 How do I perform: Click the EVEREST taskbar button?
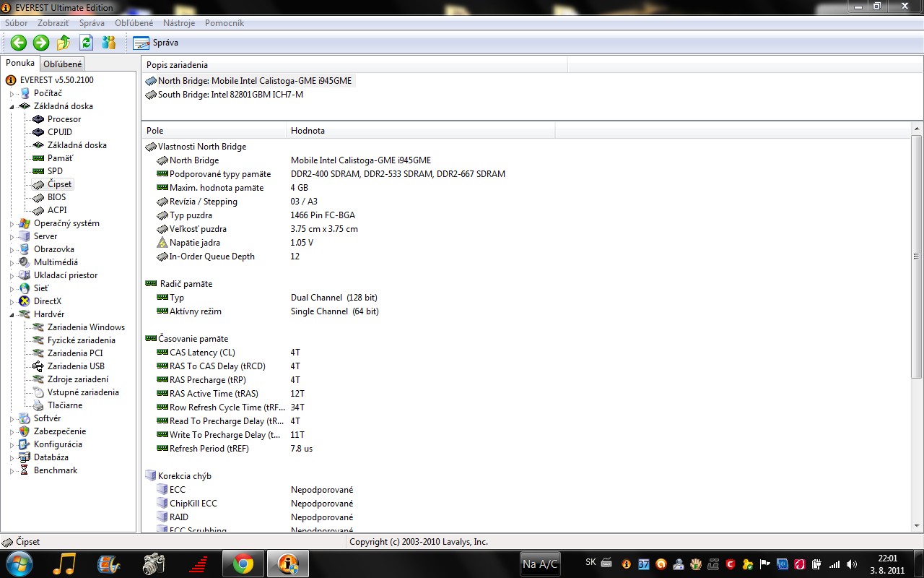pos(287,564)
